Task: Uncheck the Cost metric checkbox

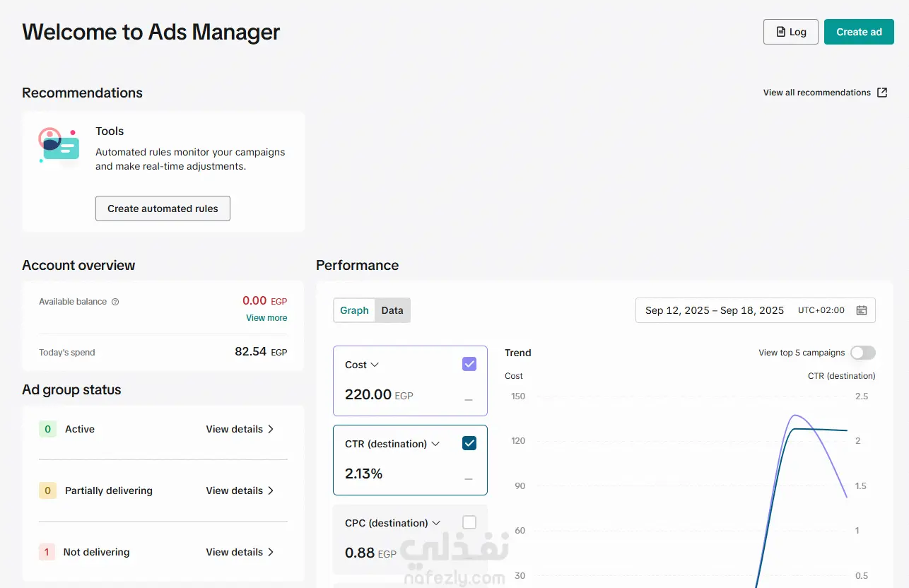Action: [x=469, y=364]
